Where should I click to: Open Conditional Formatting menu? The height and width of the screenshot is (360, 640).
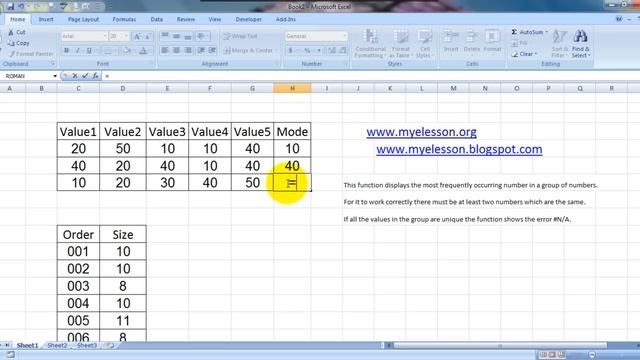[370, 44]
